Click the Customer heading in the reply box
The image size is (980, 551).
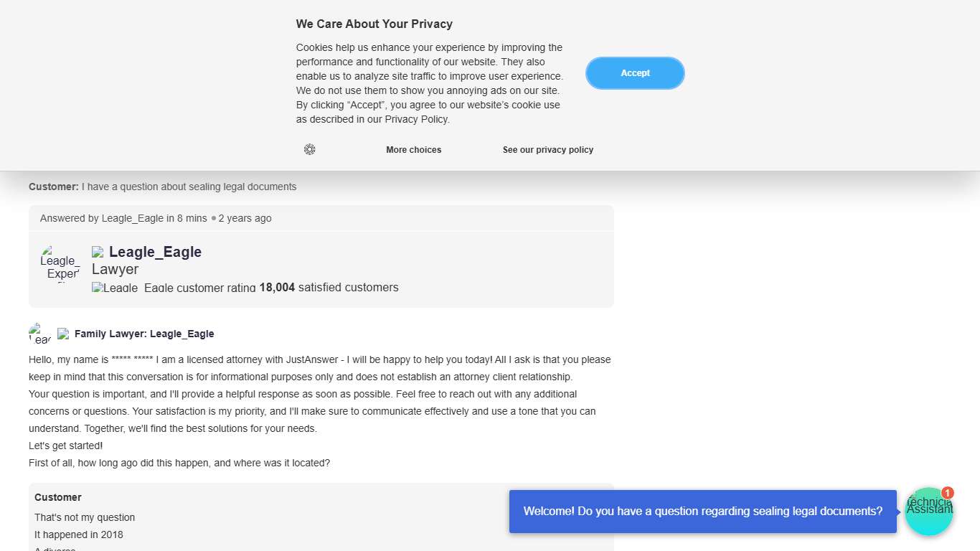[58, 497]
